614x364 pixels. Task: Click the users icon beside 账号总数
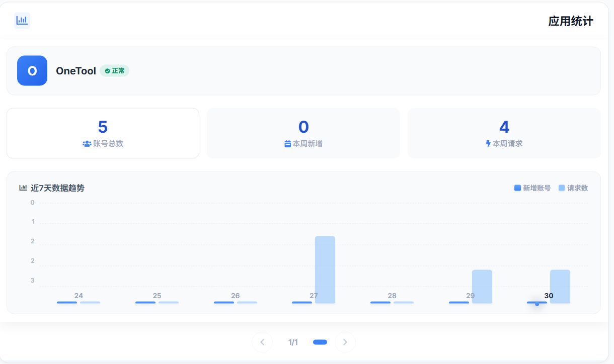click(x=87, y=144)
